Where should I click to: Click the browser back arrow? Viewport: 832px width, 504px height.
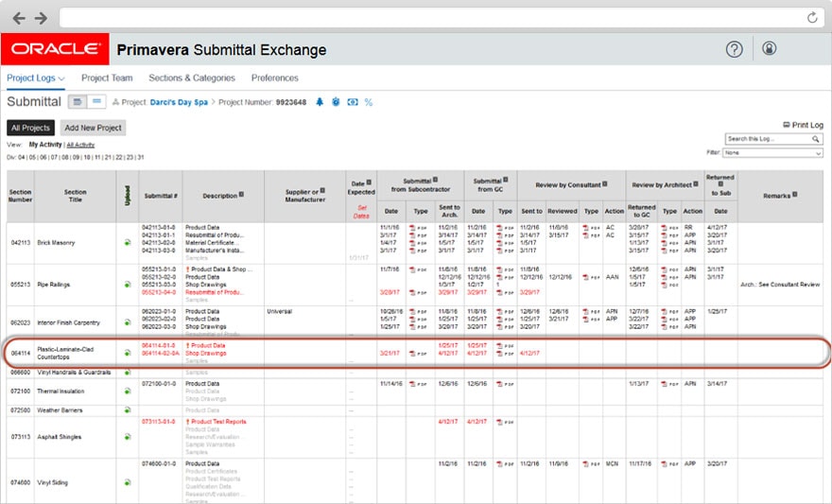click(x=17, y=18)
